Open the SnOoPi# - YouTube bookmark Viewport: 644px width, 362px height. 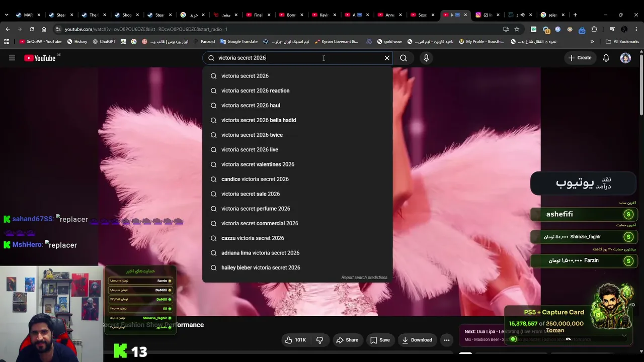[x=39, y=42]
